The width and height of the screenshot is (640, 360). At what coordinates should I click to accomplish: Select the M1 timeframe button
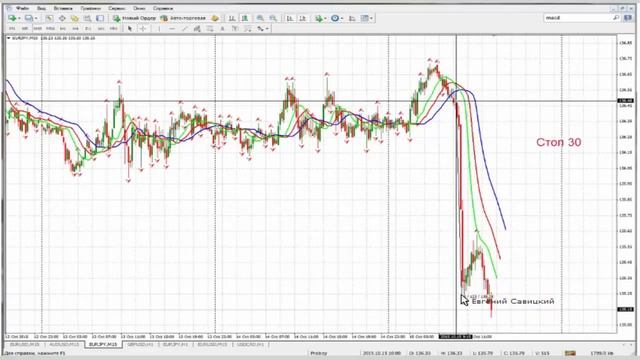click(12, 29)
